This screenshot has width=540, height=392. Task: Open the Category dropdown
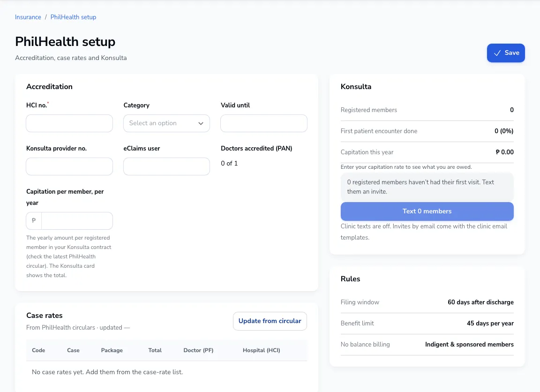pyautogui.click(x=167, y=123)
